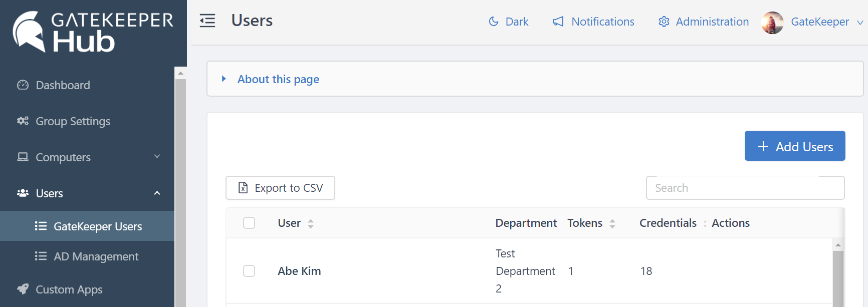Click the GateKeeper profile avatar
The width and height of the screenshot is (868, 307).
(772, 23)
